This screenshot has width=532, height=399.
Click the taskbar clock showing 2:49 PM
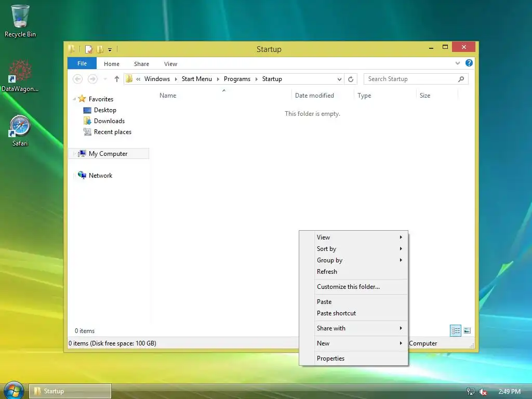coord(509,392)
